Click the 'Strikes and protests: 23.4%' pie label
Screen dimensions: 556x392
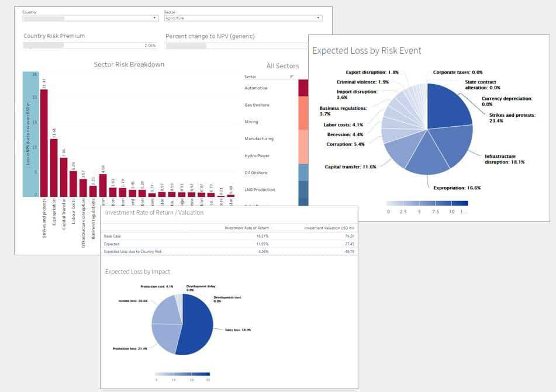512,118
